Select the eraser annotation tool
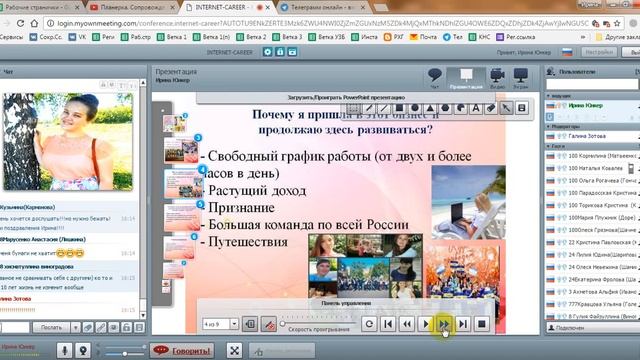The width and height of the screenshot is (640, 360). tap(491, 108)
